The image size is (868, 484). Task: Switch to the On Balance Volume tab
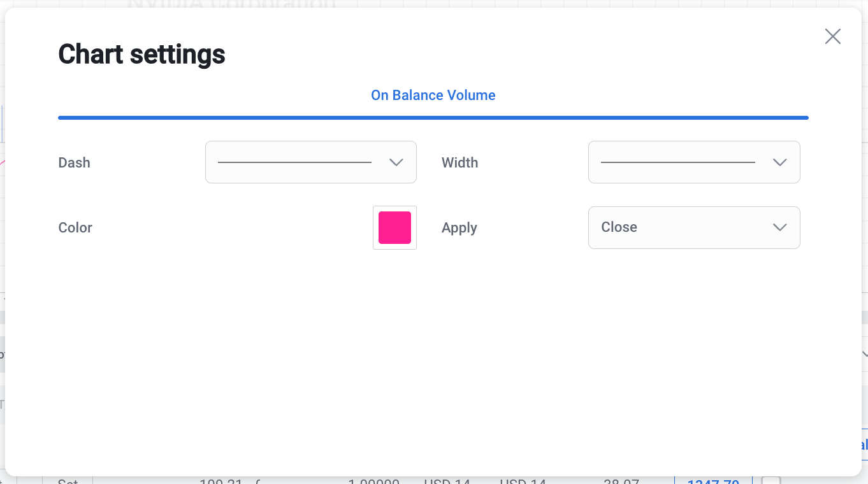(x=433, y=96)
